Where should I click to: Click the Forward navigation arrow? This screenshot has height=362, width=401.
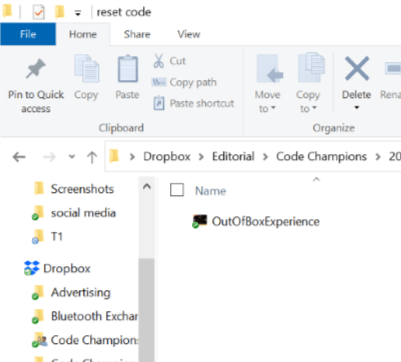49,157
